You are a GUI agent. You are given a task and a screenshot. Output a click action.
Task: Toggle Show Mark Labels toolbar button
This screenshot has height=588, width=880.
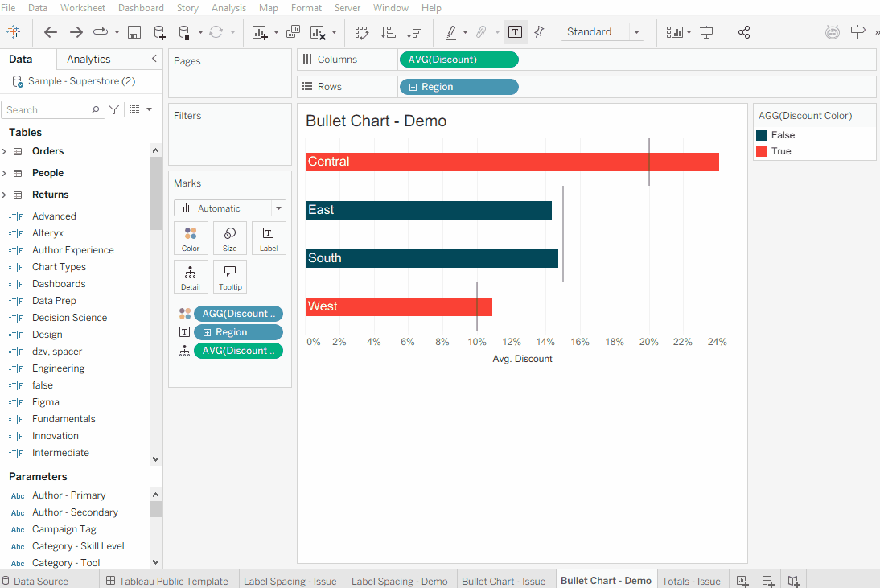pyautogui.click(x=515, y=32)
